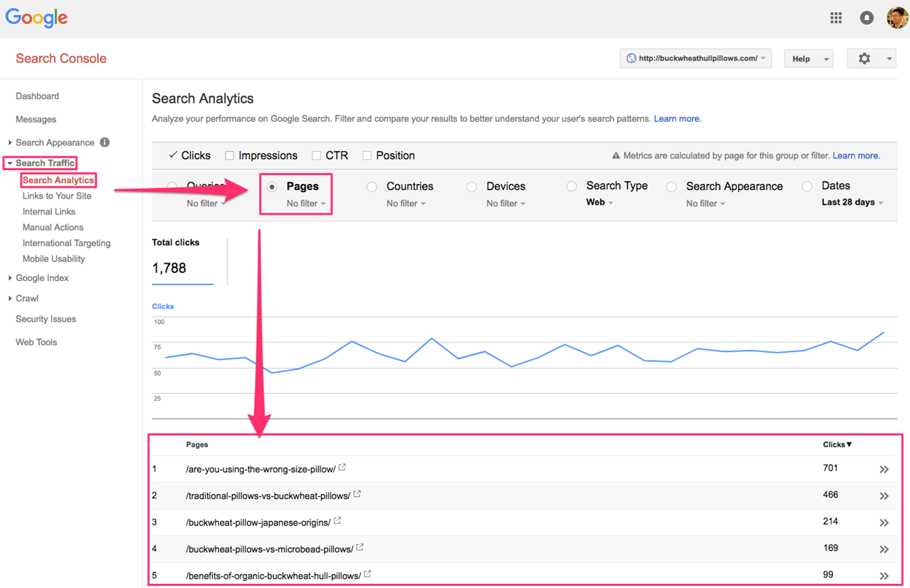This screenshot has height=588, width=910.
Task: Uncheck the Clicks metric
Action: point(173,155)
